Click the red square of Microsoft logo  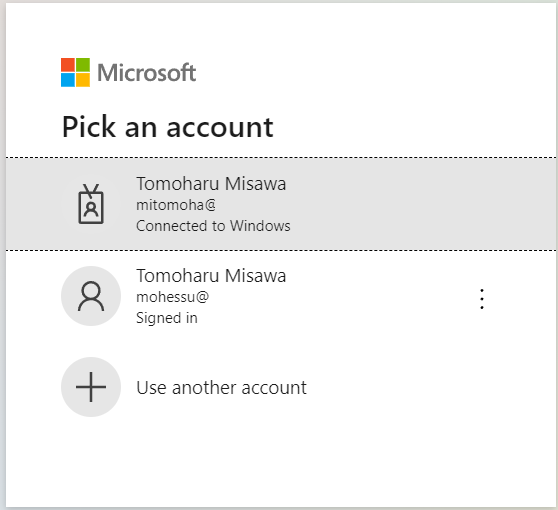pyautogui.click(x=68, y=65)
